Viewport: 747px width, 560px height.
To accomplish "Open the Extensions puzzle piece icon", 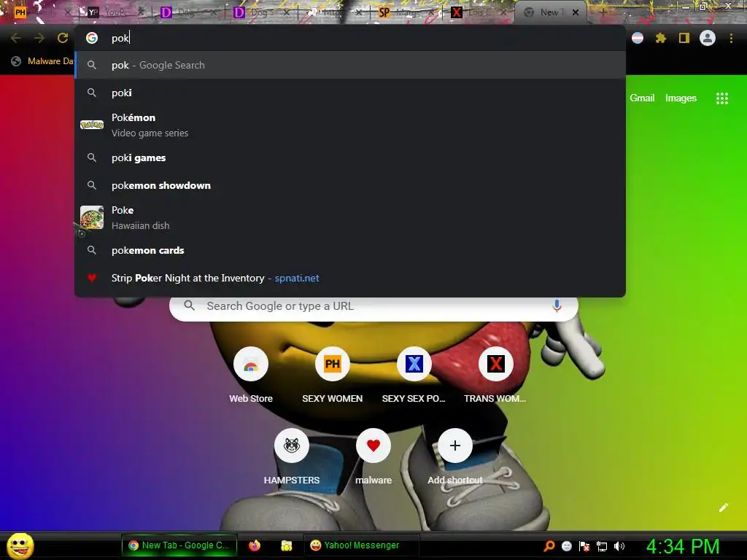I will (x=660, y=38).
